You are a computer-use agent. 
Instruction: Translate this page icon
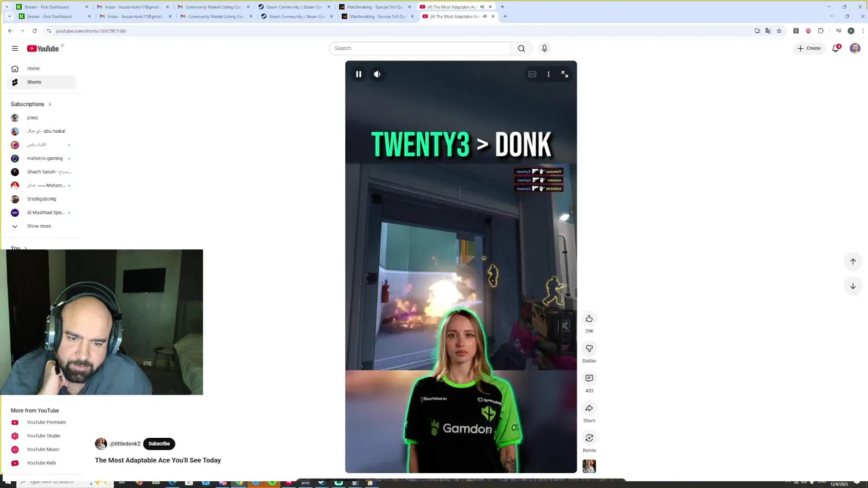(x=768, y=30)
